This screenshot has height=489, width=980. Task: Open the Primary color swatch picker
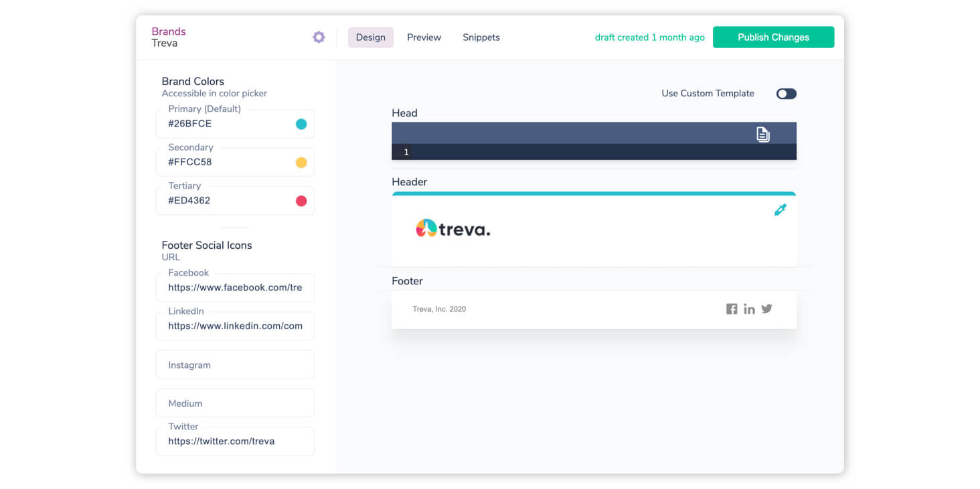point(301,124)
